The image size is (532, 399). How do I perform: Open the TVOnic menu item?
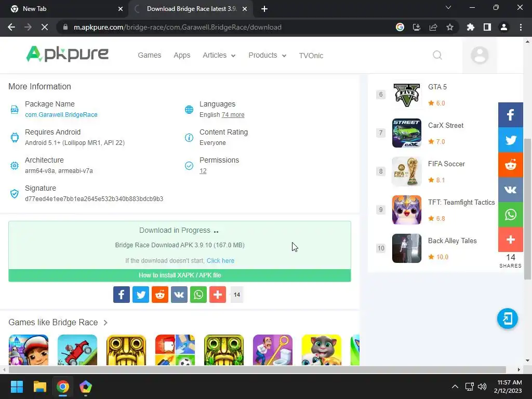pyautogui.click(x=311, y=56)
